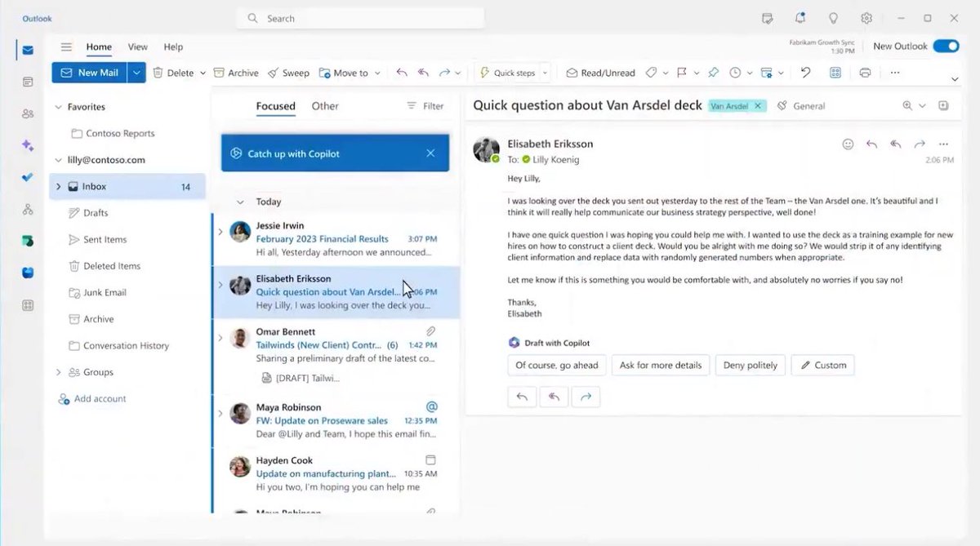Open the Org Explorer icon in sidebar
The height and width of the screenshot is (546, 980).
click(x=28, y=210)
